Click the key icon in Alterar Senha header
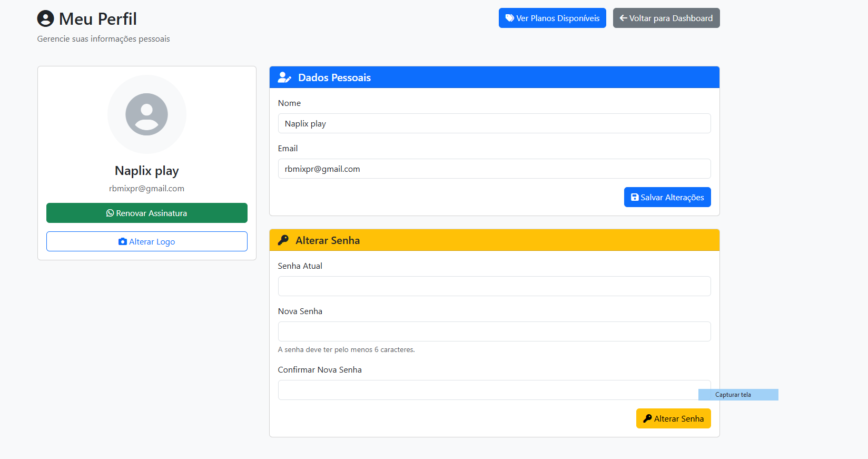Image resolution: width=868 pixels, height=459 pixels. tap(283, 240)
